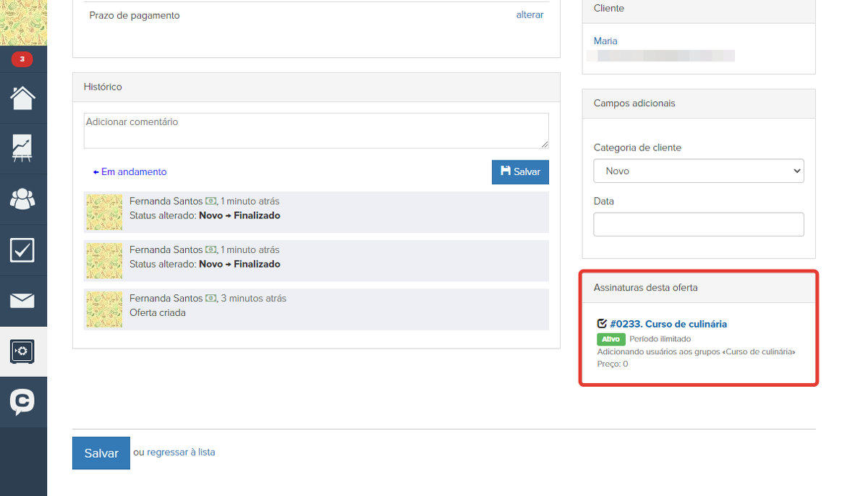Open the users group icon in sidebar
This screenshot has width=868, height=496.
[22, 199]
